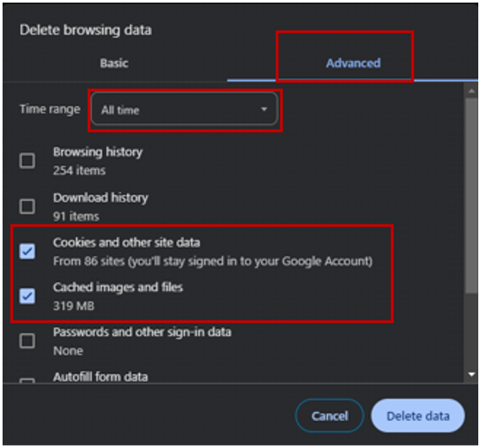Click the Delete data button

coord(418,415)
